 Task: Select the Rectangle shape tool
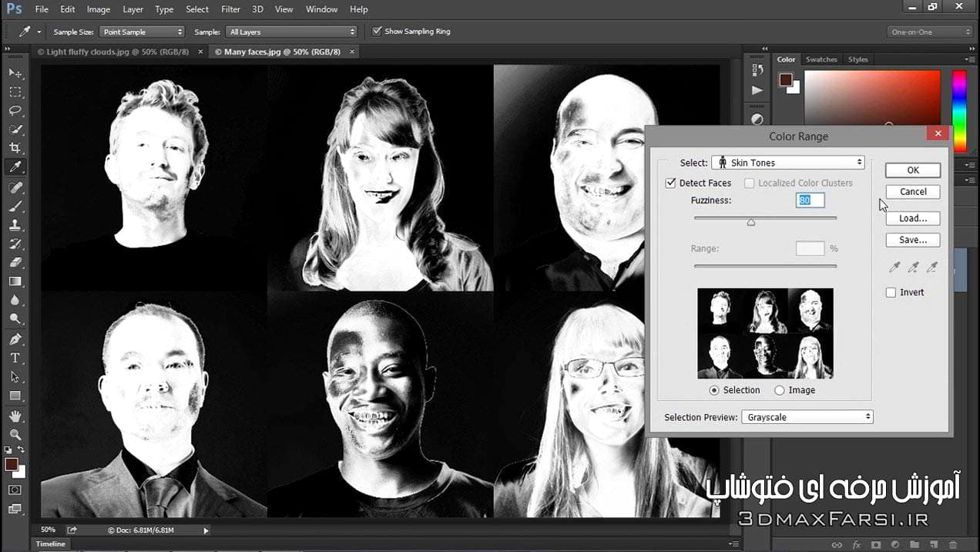pos(15,395)
